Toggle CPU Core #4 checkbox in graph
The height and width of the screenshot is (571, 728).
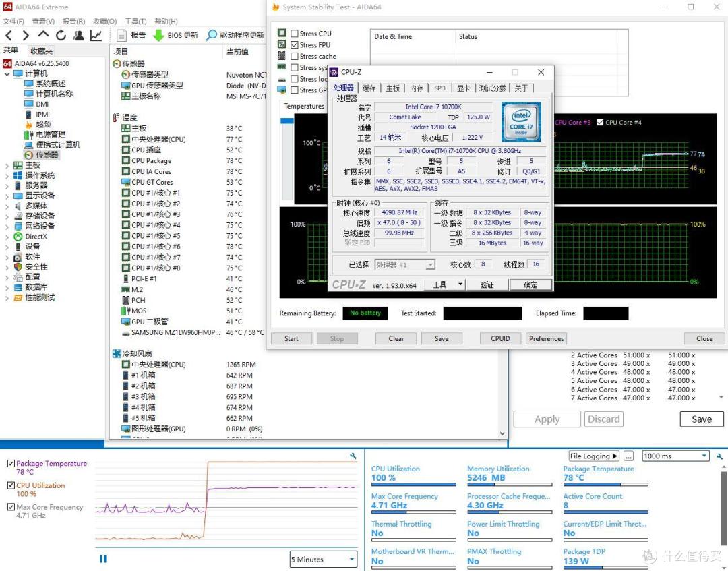(x=600, y=123)
